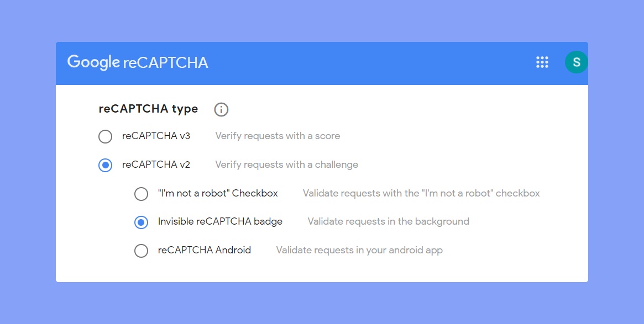Select Invisible reCAPTCHA badge radio button
644x324 pixels.
pyautogui.click(x=142, y=222)
